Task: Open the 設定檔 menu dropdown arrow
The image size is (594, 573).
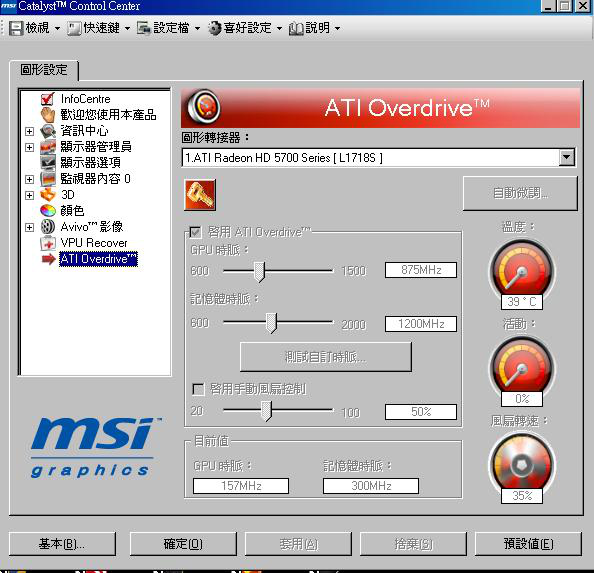Action: coord(197,28)
